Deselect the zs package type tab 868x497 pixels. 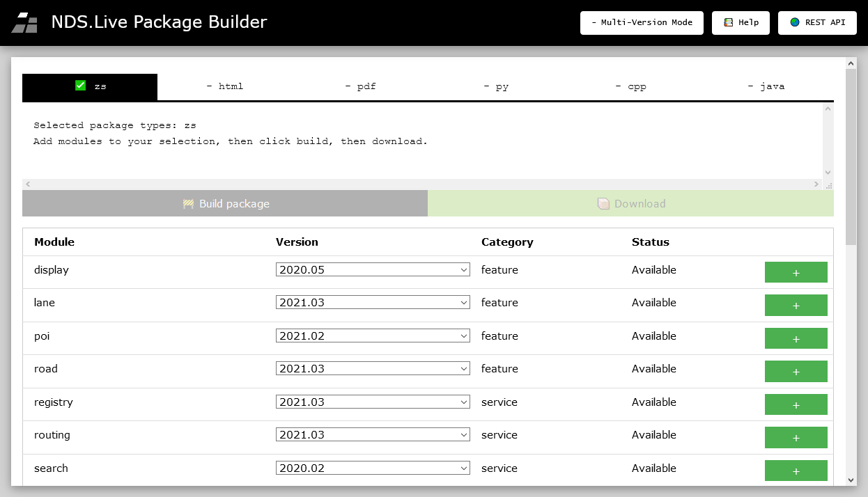pos(90,86)
